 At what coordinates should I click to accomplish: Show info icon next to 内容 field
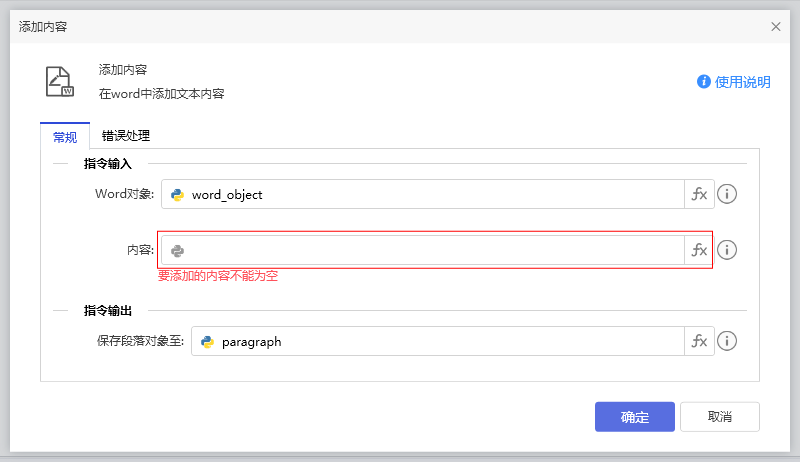pyautogui.click(x=727, y=250)
